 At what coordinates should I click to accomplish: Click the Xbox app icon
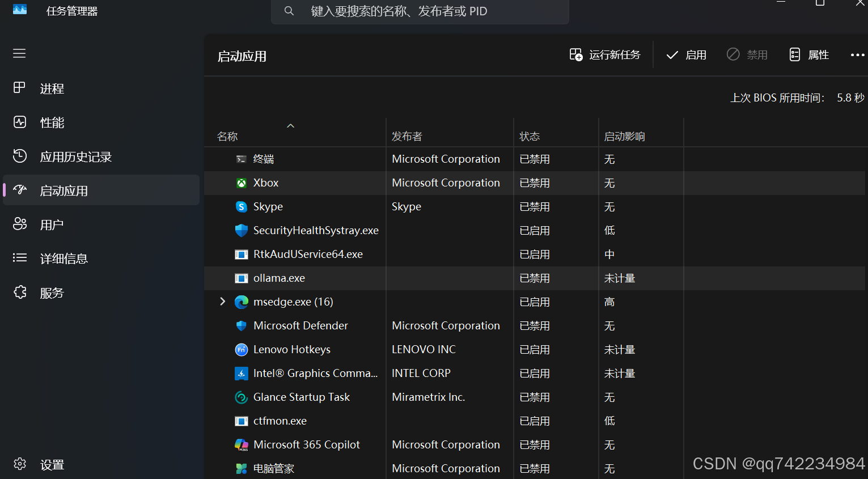[242, 183]
